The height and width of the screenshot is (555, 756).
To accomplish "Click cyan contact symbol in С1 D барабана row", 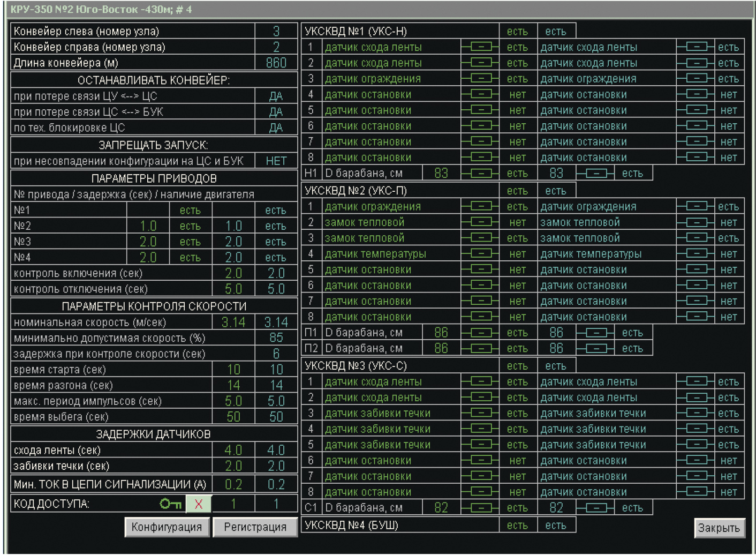I will [x=595, y=508].
